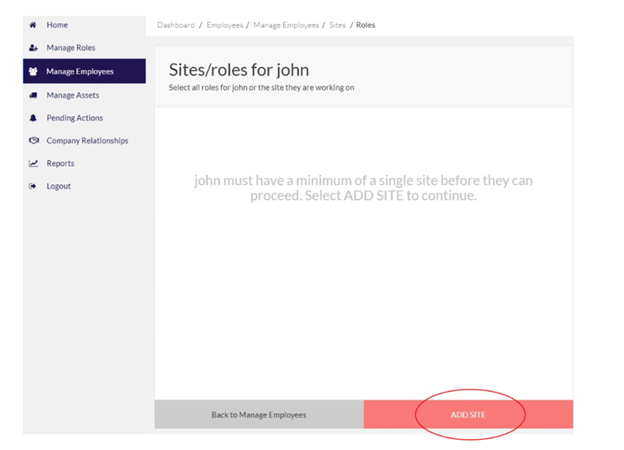Follow the Dashboard breadcrumb link
The image size is (624, 450).
176,25
